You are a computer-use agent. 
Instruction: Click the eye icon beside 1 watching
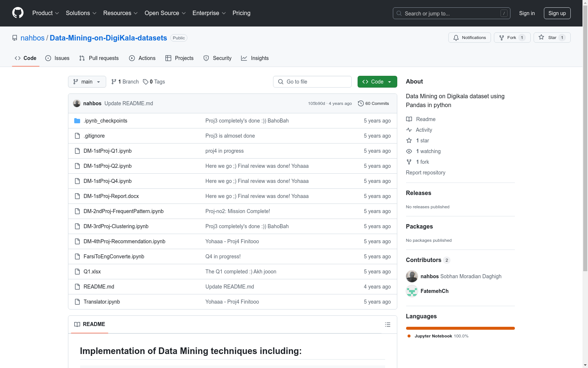(x=409, y=151)
